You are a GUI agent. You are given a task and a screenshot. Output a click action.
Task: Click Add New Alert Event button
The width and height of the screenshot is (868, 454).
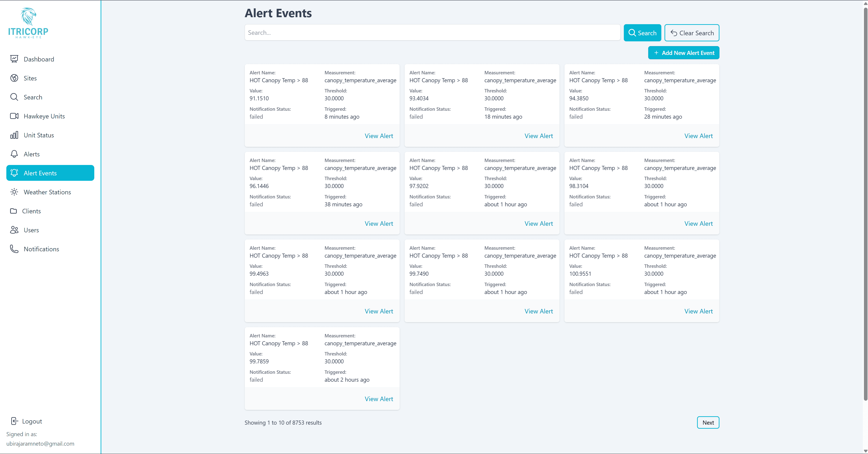pos(683,53)
